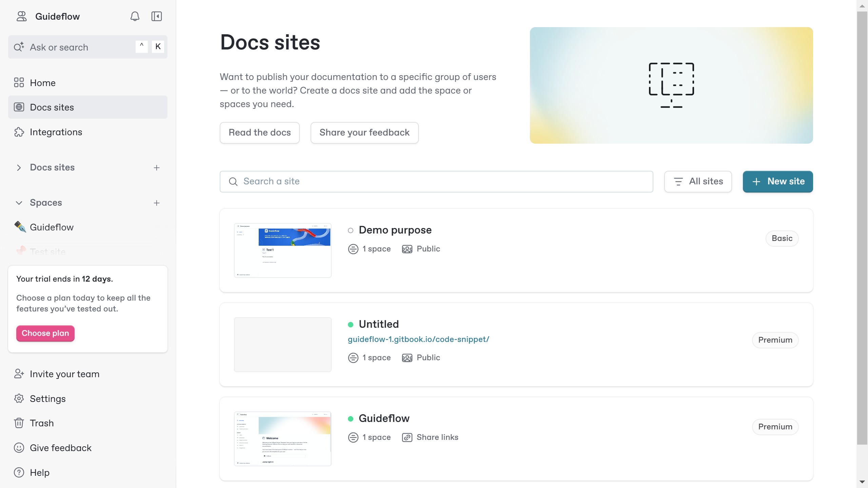Click the Docs sites globe icon

click(x=19, y=107)
